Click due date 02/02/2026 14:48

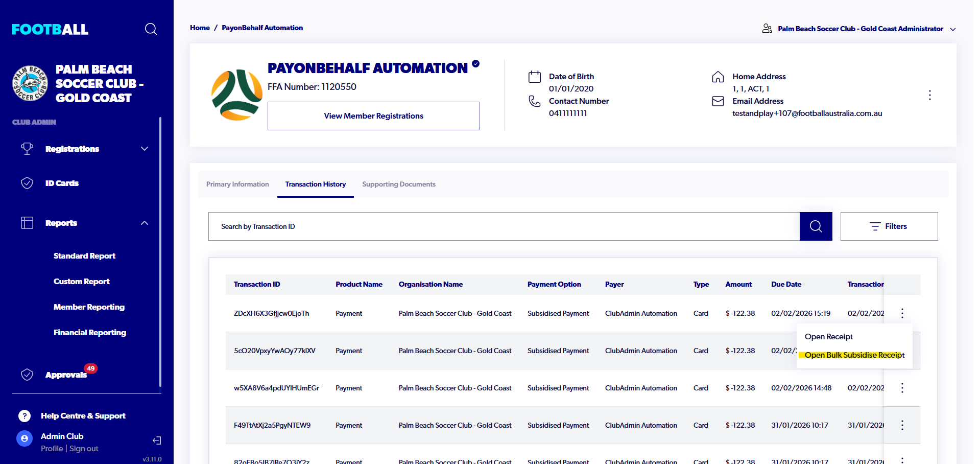tap(801, 388)
